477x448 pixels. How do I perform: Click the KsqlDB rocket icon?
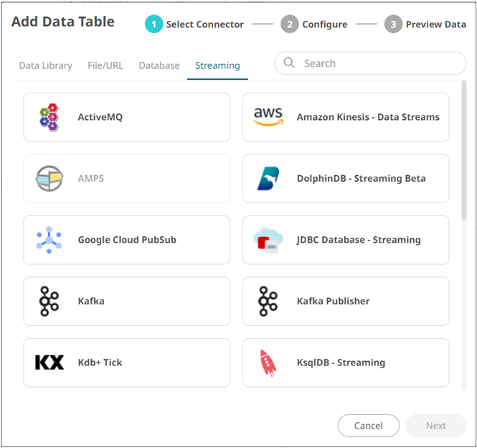tap(268, 363)
